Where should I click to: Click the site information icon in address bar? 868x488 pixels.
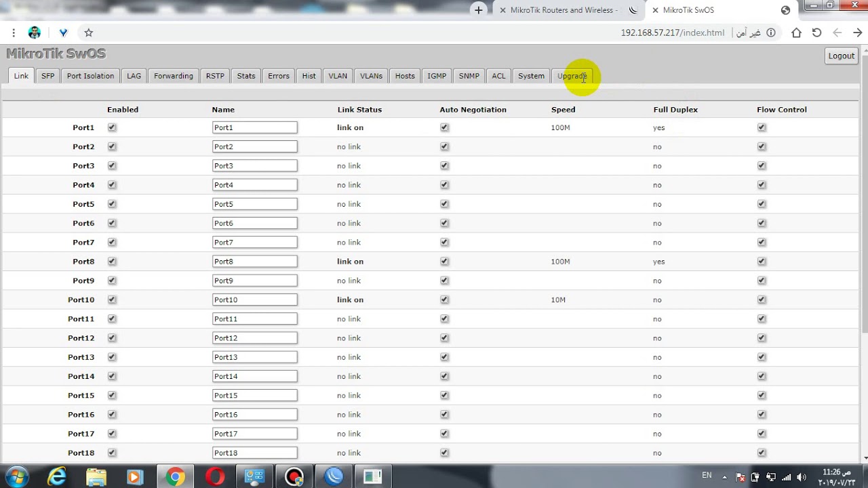770,33
